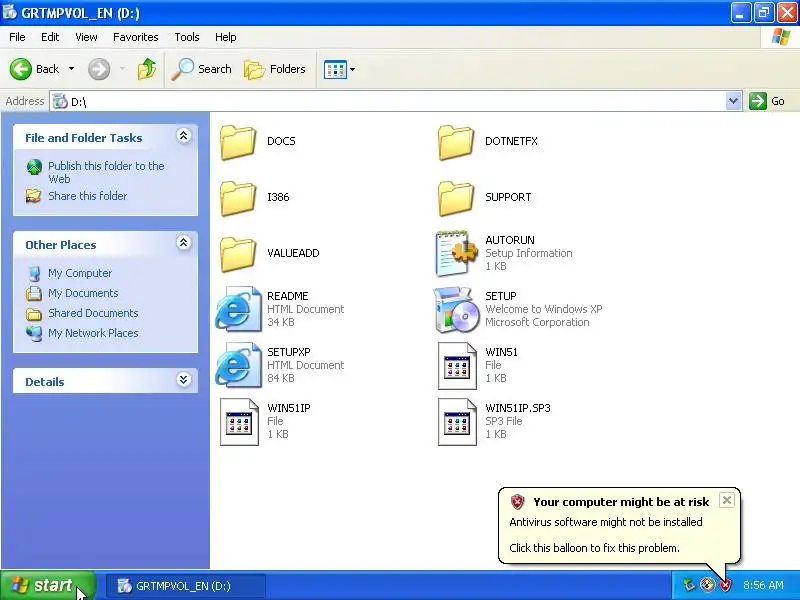The image size is (800, 600).
Task: Click the GRTMPVOL_EN (D:) taskbar button
Action: pos(186,586)
